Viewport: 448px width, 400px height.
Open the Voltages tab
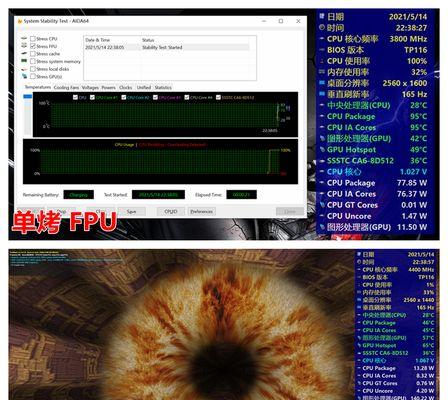tap(90, 87)
